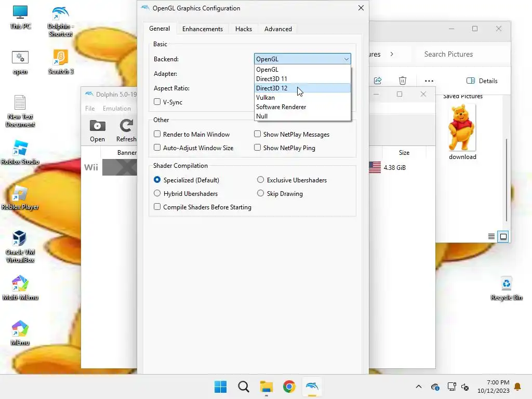532x399 pixels.
Task: Click the 4.38 GiB size cell
Action: (x=395, y=167)
